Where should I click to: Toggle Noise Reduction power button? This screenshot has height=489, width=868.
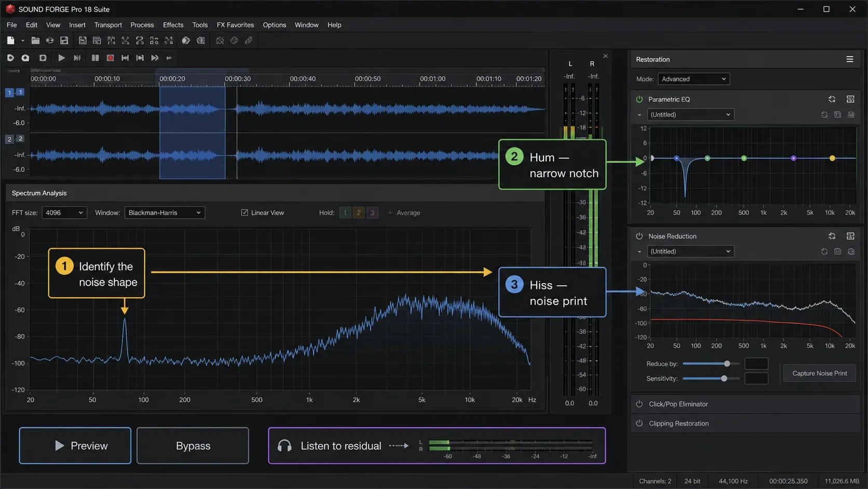(x=640, y=236)
